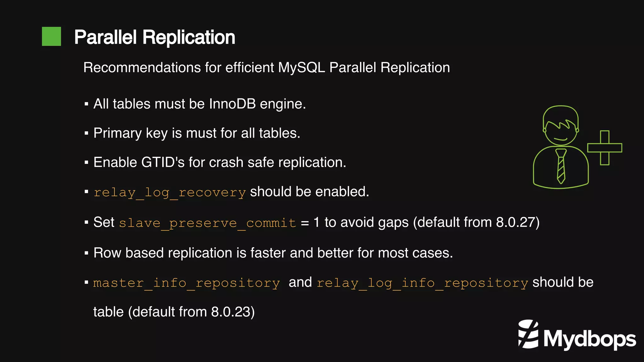Click the master_info_repository variable text

pyautogui.click(x=186, y=283)
